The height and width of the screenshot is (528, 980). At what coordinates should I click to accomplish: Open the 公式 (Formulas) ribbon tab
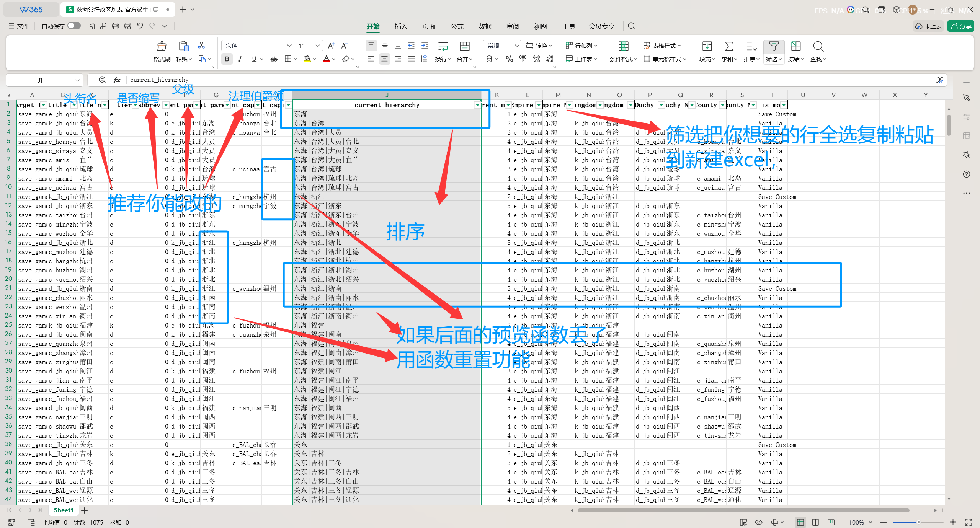pyautogui.click(x=457, y=26)
